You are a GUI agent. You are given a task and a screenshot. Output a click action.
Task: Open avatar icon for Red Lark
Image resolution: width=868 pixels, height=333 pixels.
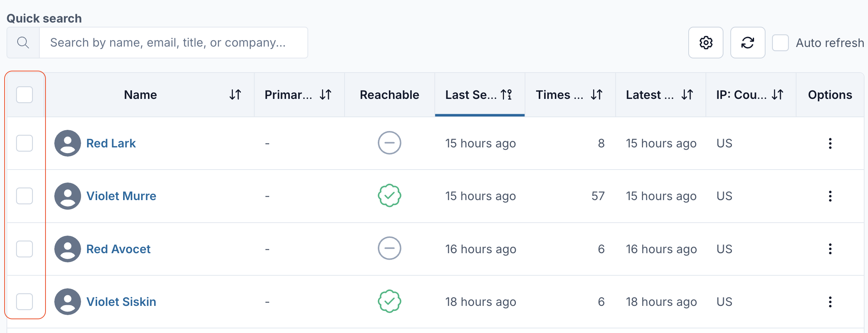(68, 143)
